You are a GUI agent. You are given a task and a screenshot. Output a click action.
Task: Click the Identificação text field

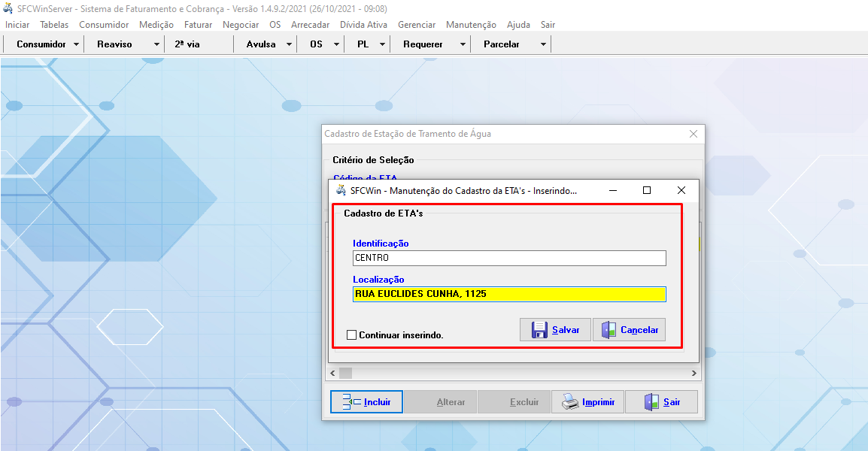click(509, 258)
